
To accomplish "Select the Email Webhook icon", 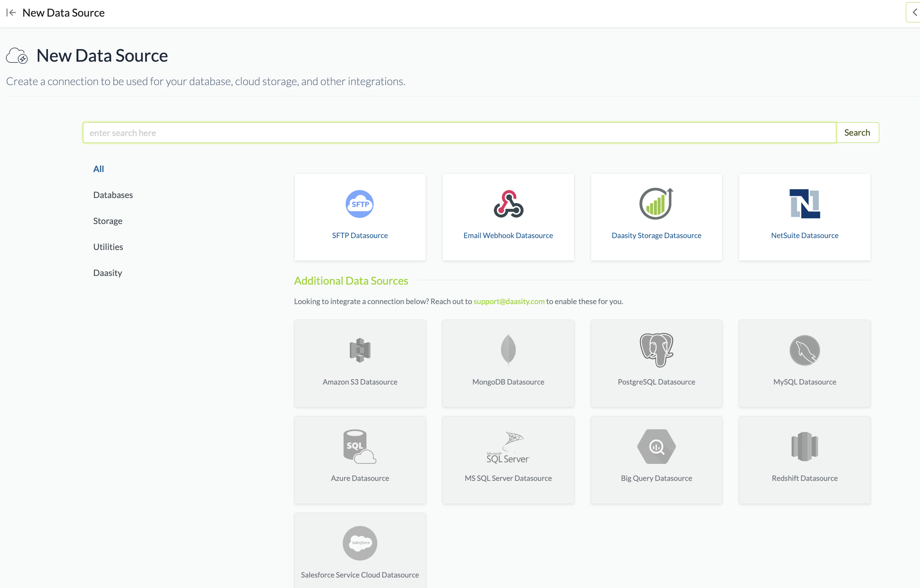I will tap(508, 204).
